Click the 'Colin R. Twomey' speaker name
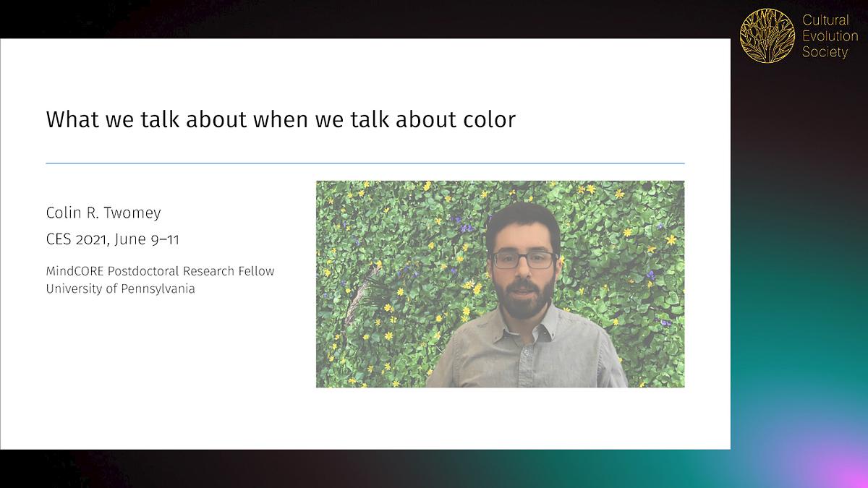The image size is (868, 488). (x=103, y=213)
